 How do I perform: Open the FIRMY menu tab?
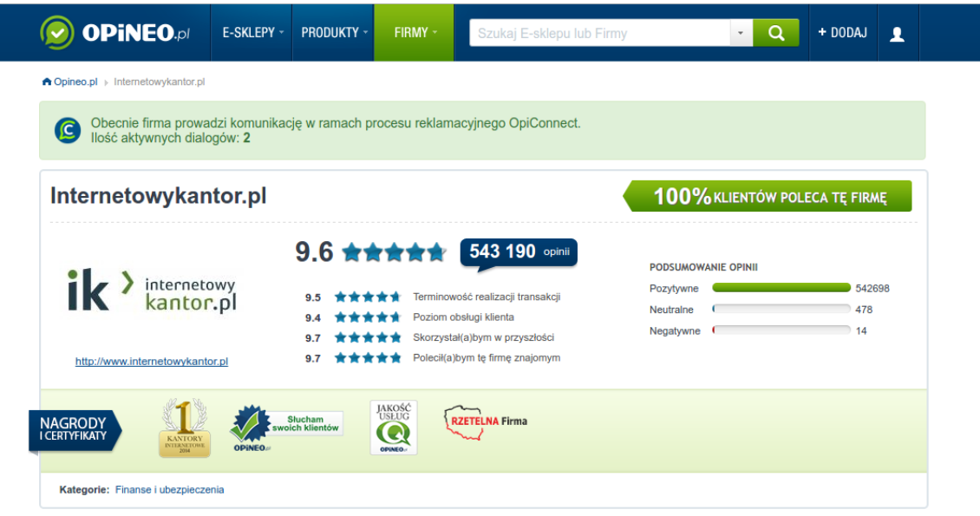(x=415, y=33)
